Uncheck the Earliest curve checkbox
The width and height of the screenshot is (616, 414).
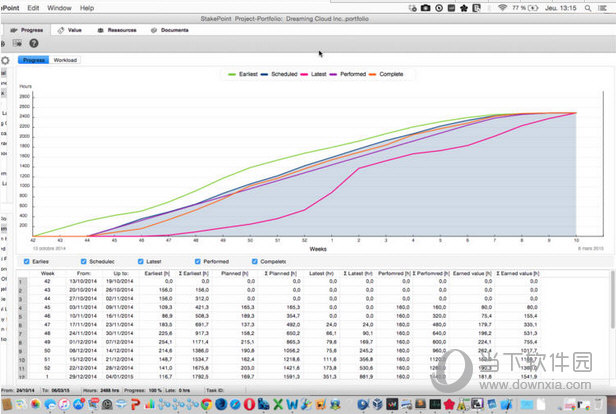pyautogui.click(x=26, y=262)
